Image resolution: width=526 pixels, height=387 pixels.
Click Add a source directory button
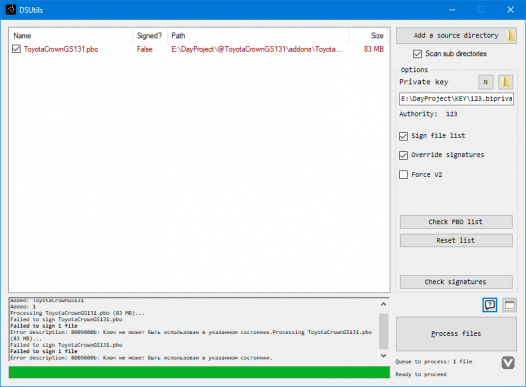click(x=456, y=36)
